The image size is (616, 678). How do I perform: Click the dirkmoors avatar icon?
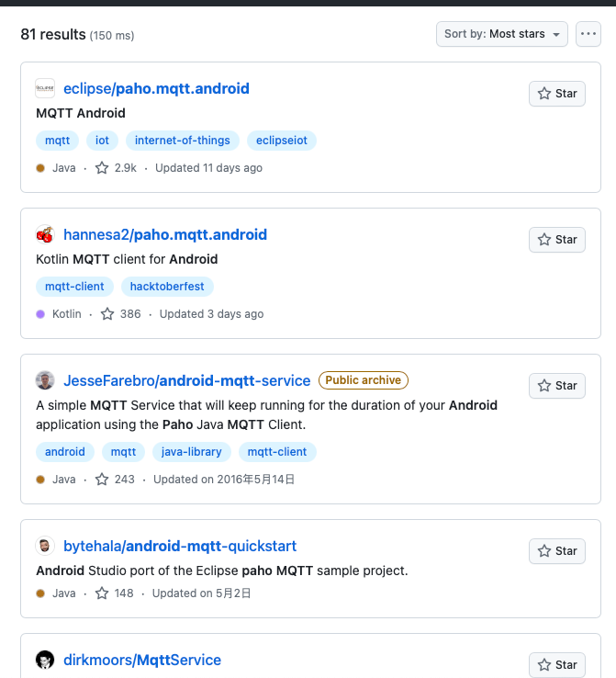click(x=45, y=660)
